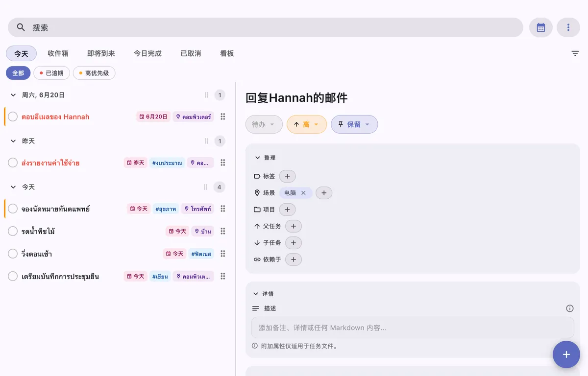Grab drag handle of 周六, 6月20日 group
The image size is (588, 376).
coord(206,95)
